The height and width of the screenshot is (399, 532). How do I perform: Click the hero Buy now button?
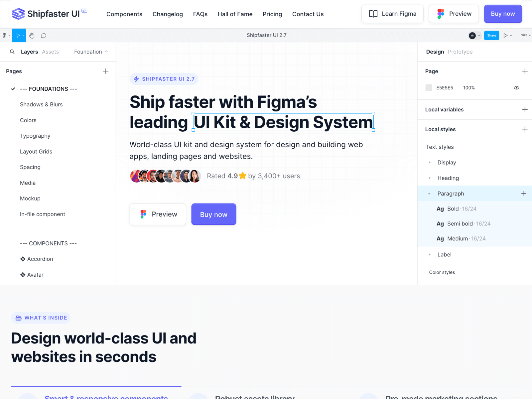pyautogui.click(x=214, y=214)
